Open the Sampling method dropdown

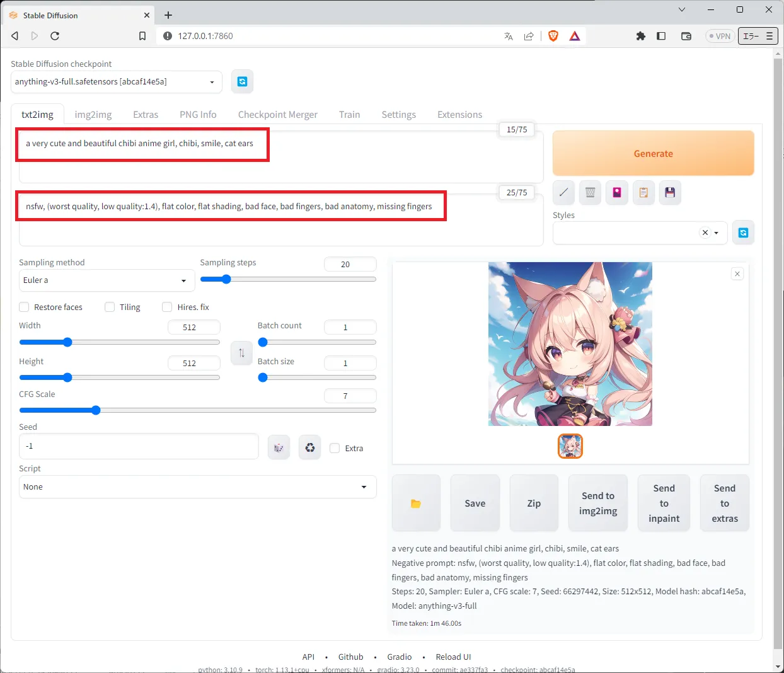coord(106,280)
